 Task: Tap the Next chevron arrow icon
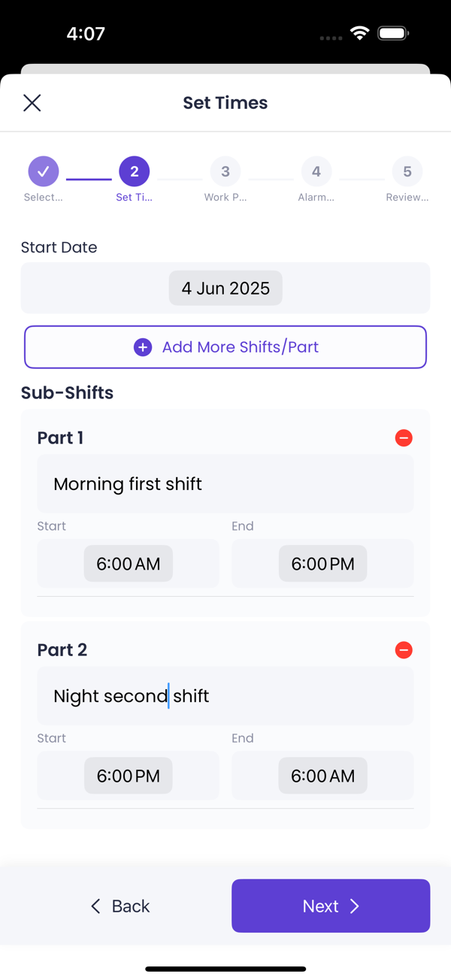tap(355, 906)
